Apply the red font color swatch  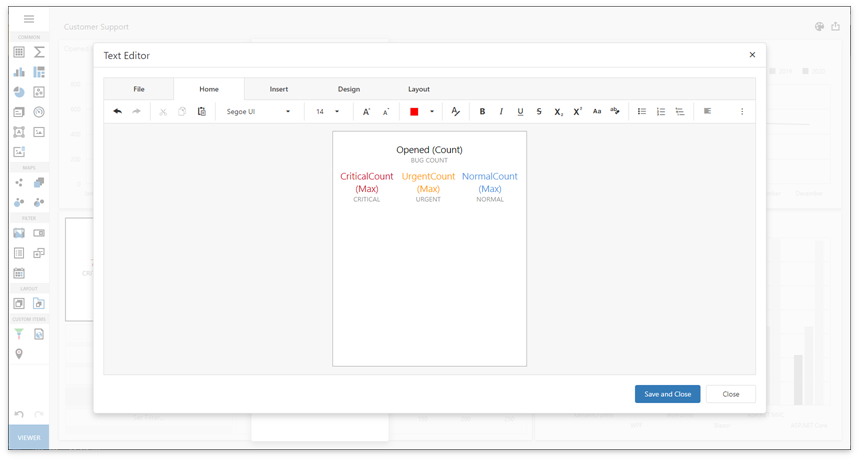coord(414,112)
